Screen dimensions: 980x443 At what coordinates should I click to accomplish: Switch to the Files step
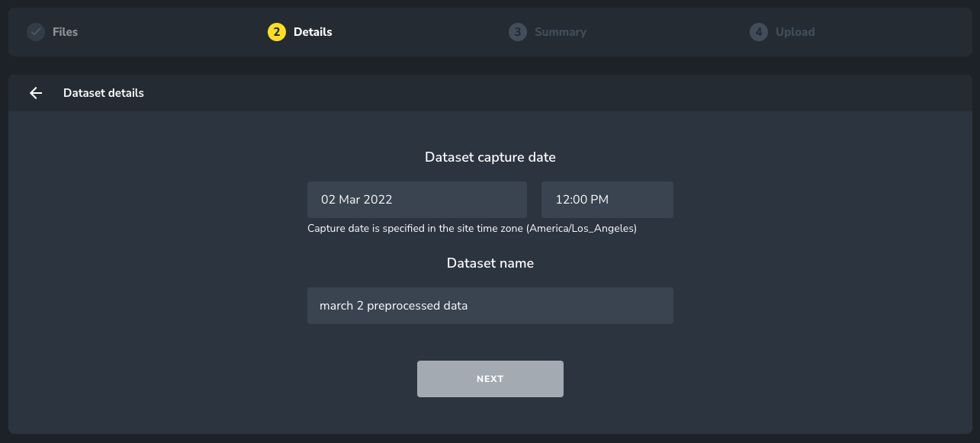(x=64, y=32)
